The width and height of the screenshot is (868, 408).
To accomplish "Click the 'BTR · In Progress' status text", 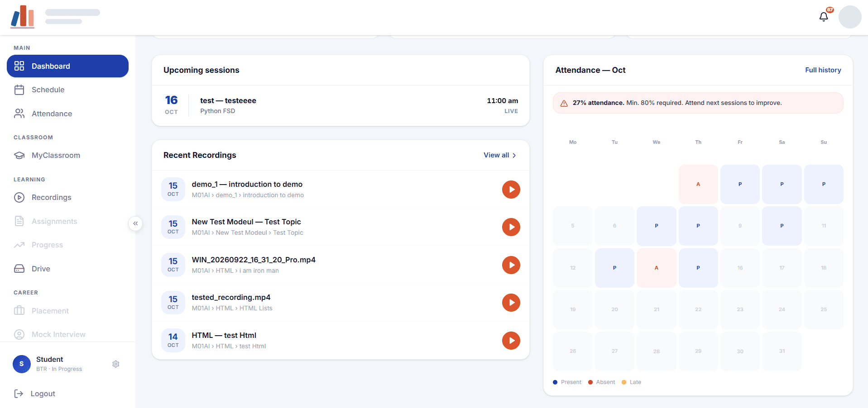I will 59,369.
